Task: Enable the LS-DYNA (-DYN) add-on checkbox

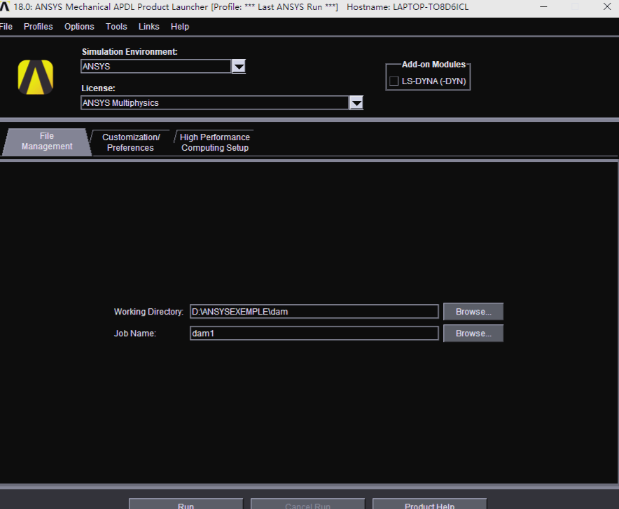Action: (x=393, y=81)
